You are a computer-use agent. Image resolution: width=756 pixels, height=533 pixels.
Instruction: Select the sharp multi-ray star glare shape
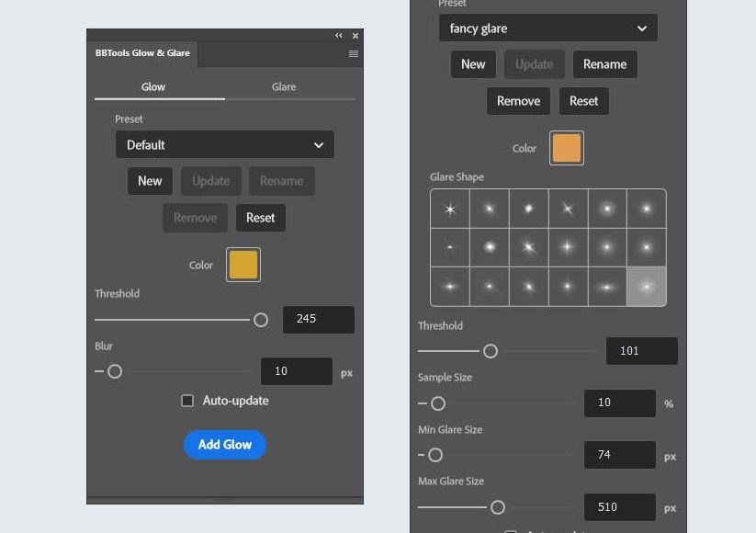click(x=450, y=209)
